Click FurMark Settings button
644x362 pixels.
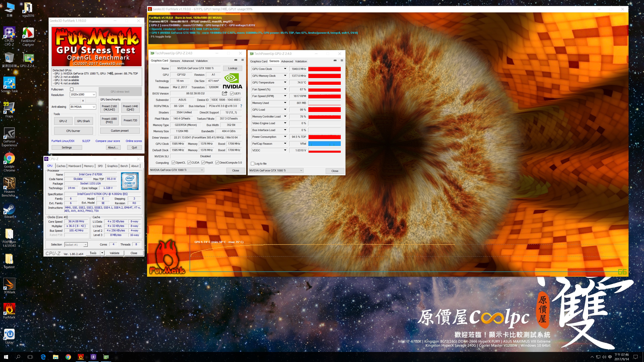tap(67, 147)
